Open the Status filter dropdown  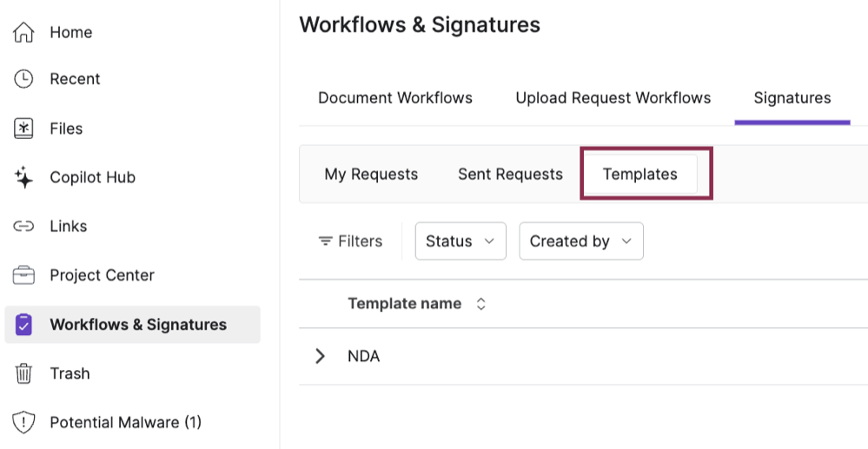[x=461, y=241]
